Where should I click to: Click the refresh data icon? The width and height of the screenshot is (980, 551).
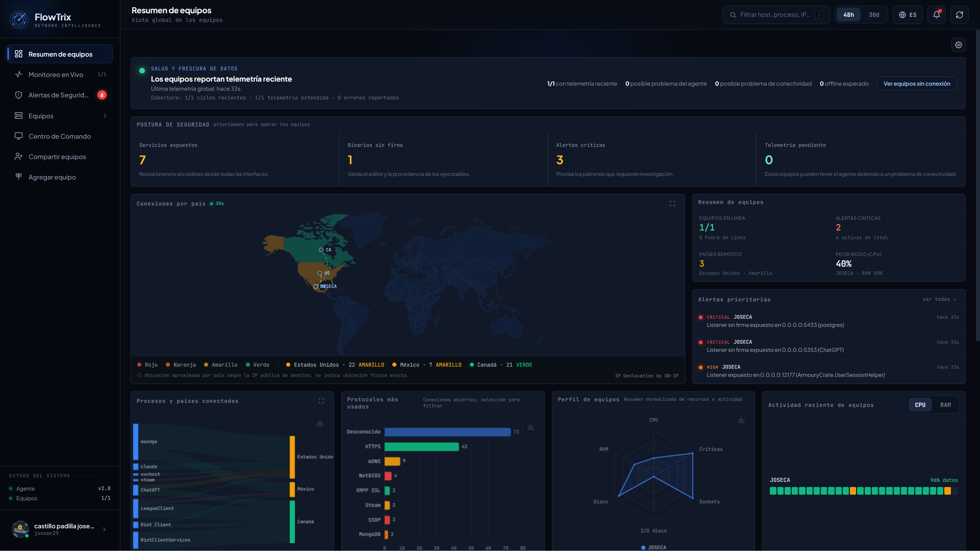pyautogui.click(x=959, y=15)
